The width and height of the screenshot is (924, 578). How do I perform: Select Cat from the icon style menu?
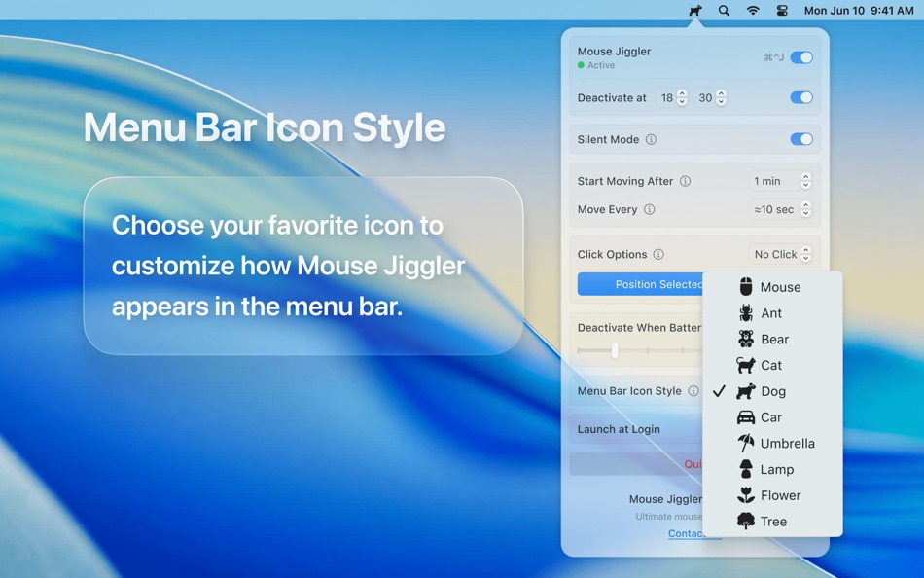(772, 365)
